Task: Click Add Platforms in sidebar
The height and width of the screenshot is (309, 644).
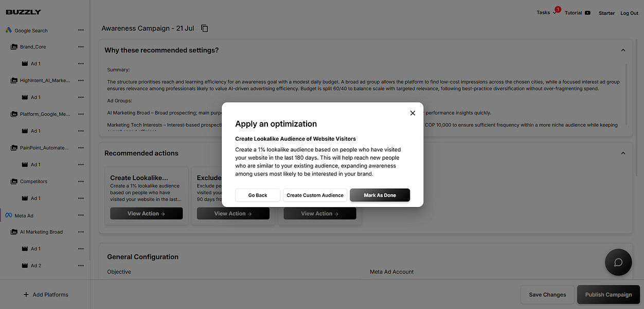Action: [46, 295]
